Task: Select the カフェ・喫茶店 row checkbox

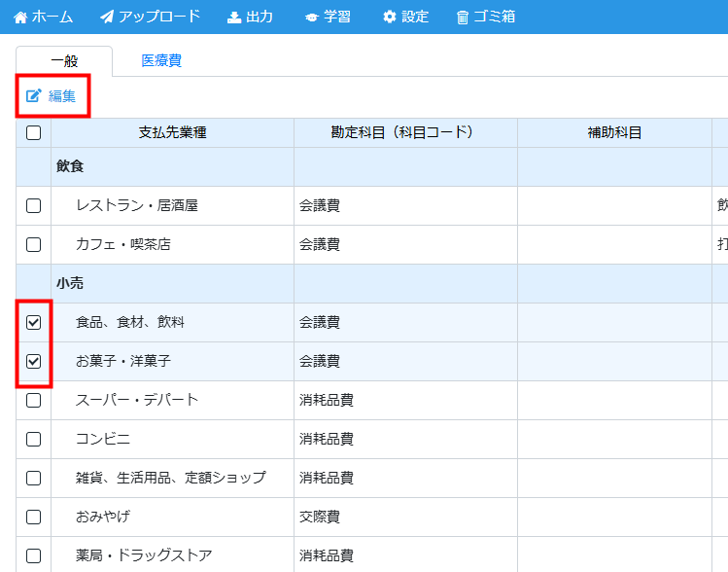Action: [33, 245]
